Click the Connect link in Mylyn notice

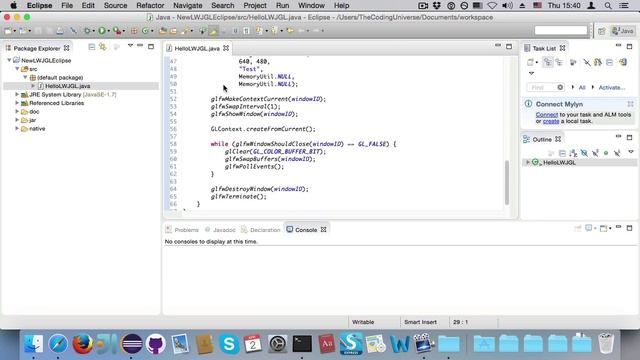tap(547, 115)
